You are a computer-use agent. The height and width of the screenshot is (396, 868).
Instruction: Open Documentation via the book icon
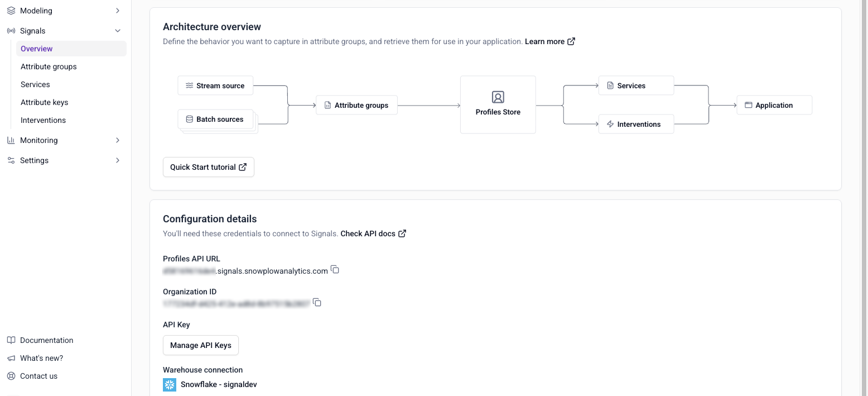(x=11, y=340)
